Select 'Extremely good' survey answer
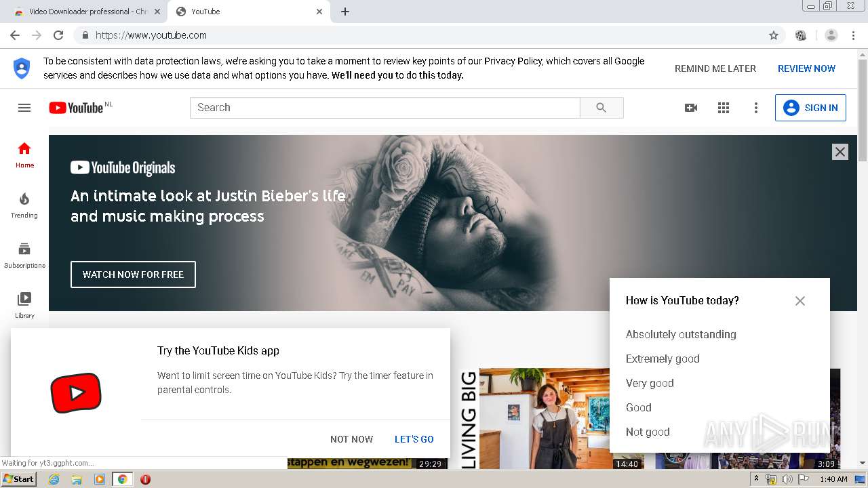Screen dimensions: 868x488 (663, 359)
